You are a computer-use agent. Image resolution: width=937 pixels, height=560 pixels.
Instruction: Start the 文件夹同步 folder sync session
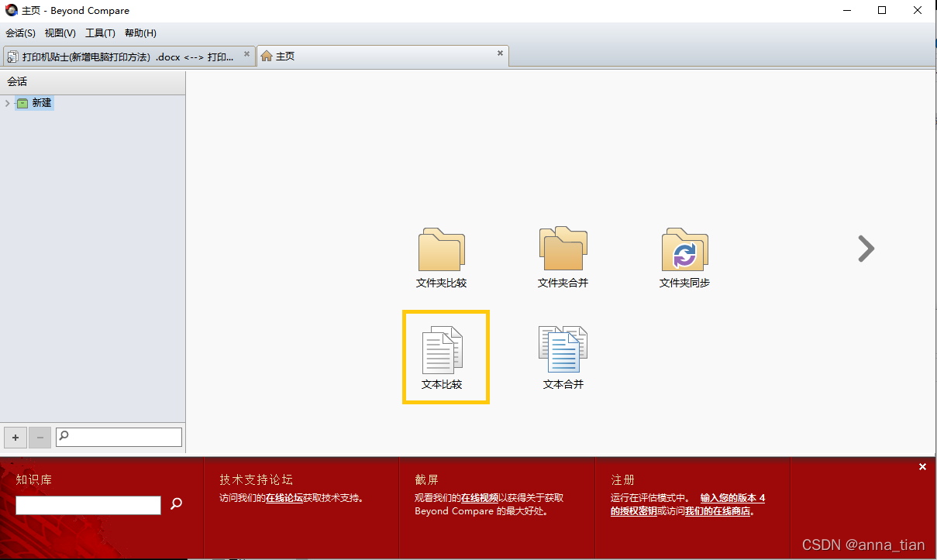[684, 258]
